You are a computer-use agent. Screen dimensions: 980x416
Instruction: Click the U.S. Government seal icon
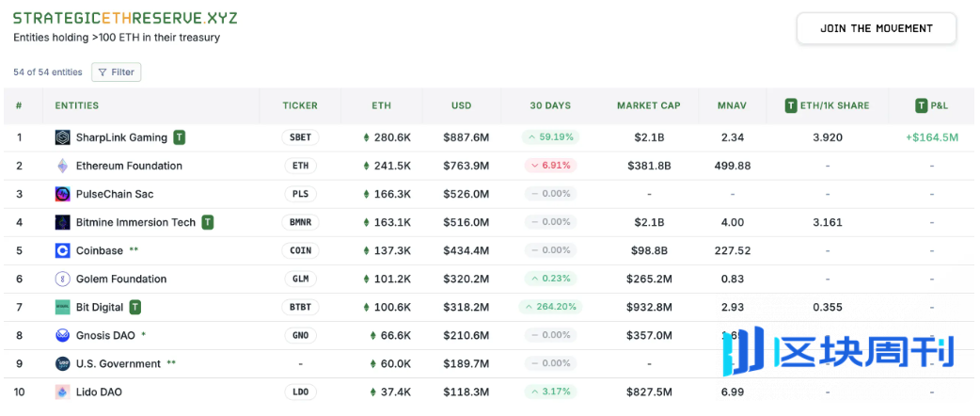click(63, 363)
